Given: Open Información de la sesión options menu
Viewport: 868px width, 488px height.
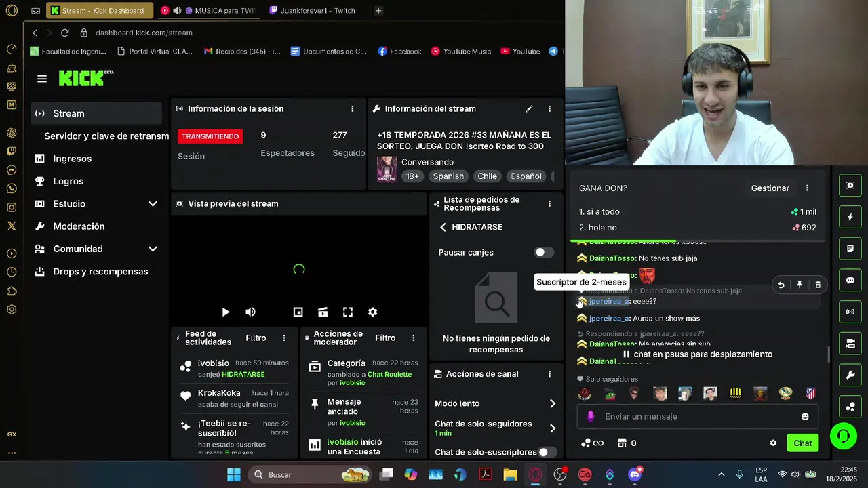Looking at the screenshot, I should click(x=352, y=108).
